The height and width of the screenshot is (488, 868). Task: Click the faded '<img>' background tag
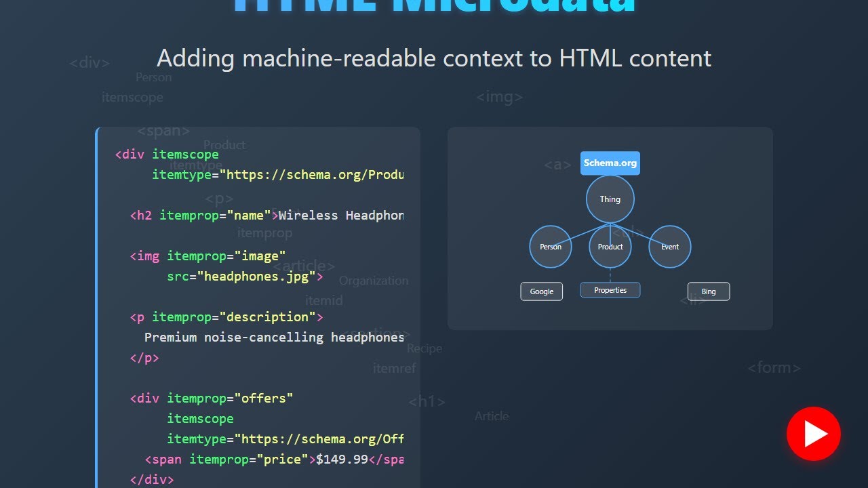(499, 97)
